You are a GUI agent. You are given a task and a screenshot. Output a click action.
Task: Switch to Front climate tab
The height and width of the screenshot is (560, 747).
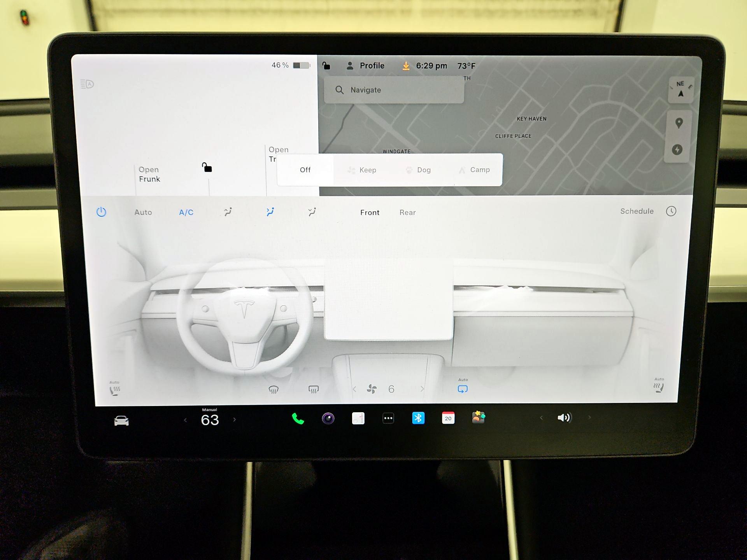370,212
